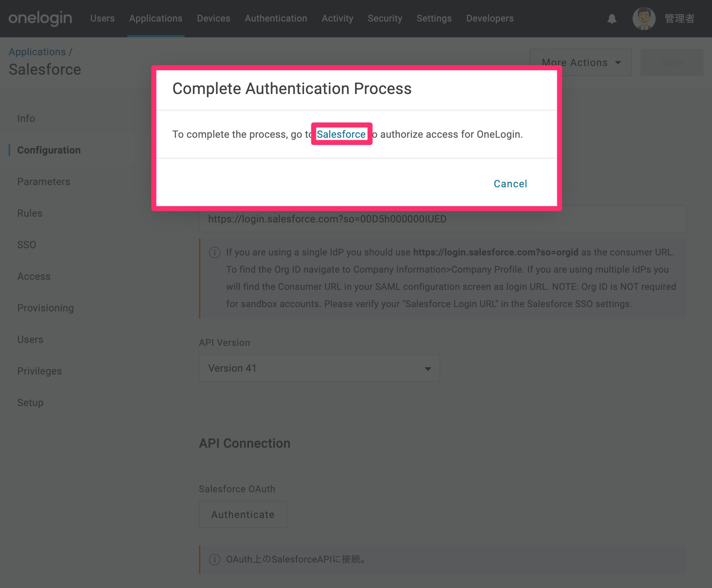Open the 管理者 user menu
Screen dimensions: 712x588
coord(679,18)
